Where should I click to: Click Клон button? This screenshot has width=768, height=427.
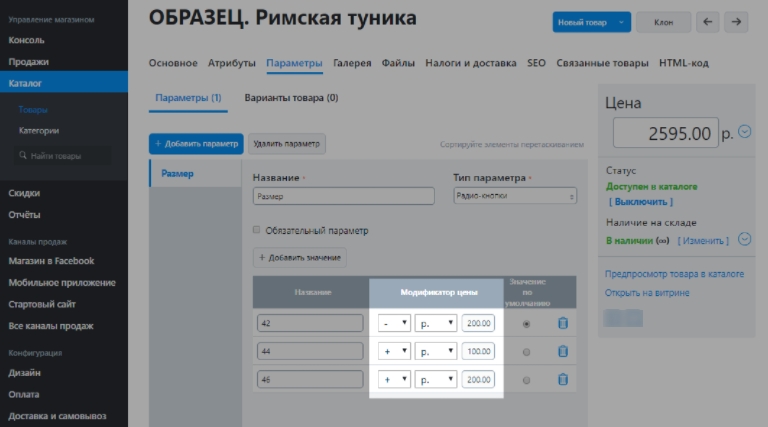(x=664, y=22)
